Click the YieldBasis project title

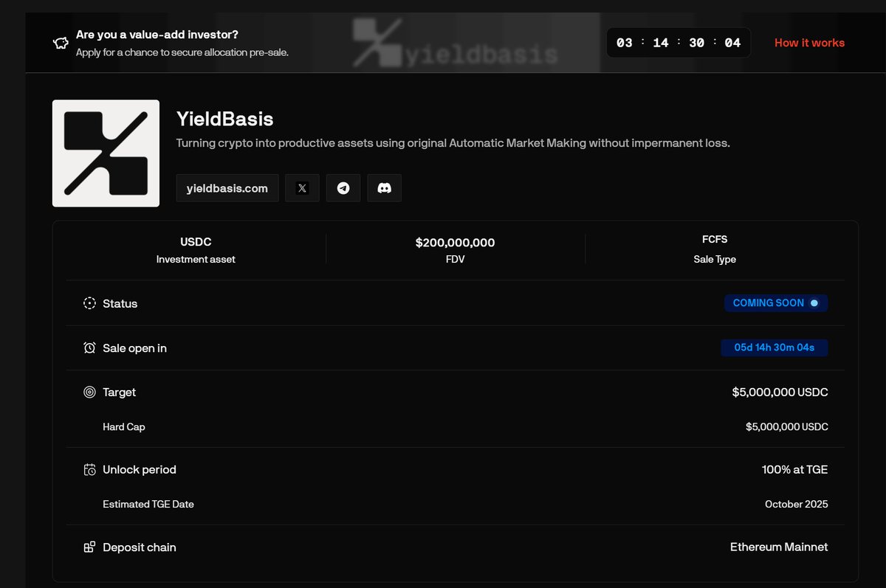pos(224,118)
